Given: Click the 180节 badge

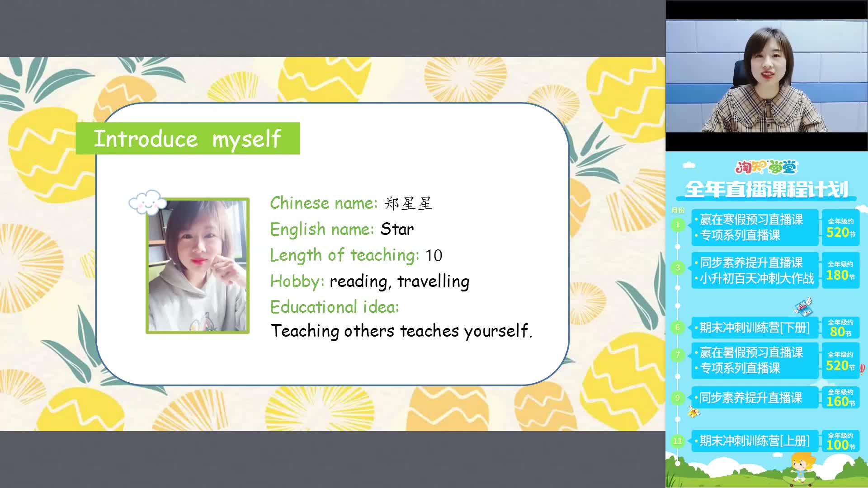Looking at the screenshot, I should [x=840, y=270].
